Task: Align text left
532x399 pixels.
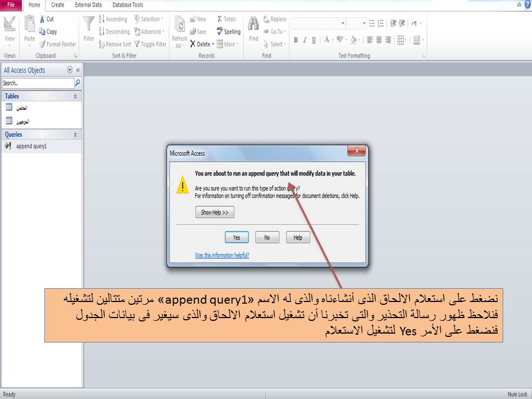Action: pyautogui.click(x=370, y=40)
